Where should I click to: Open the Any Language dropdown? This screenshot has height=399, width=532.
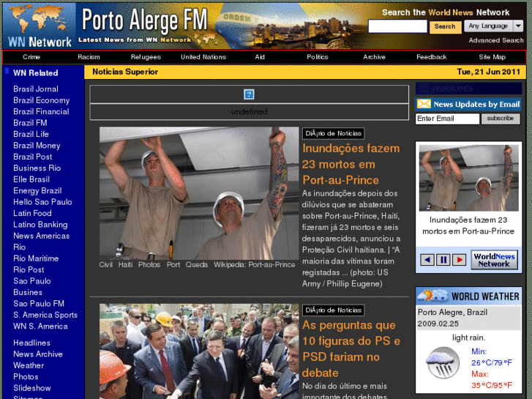pos(493,26)
